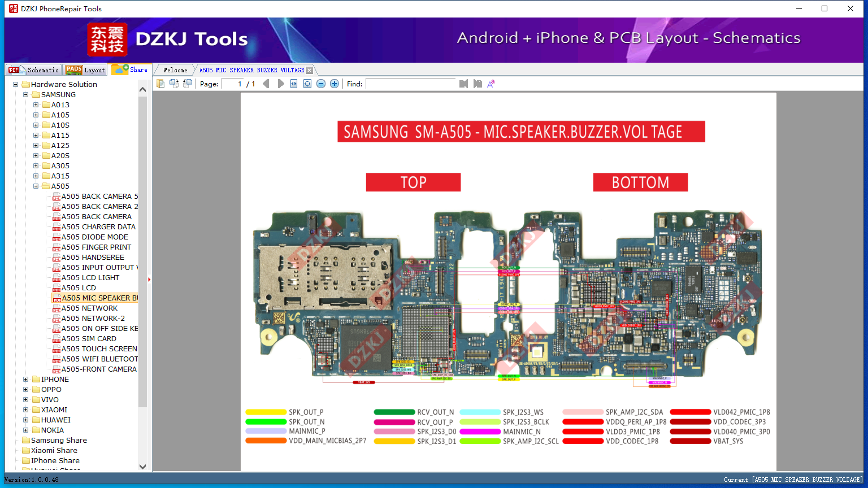Click the find previous icon
The width and height of the screenshot is (868, 488).
click(464, 84)
